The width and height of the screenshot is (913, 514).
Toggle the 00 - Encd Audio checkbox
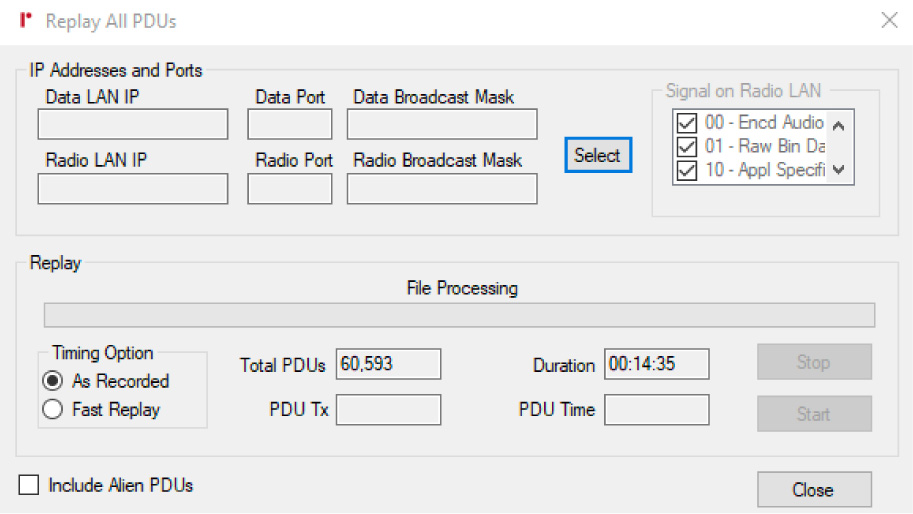(687, 123)
